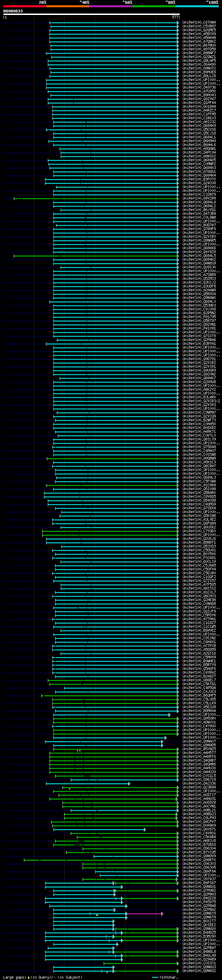Screen dimensions: 222x980
Task: Select the red 20% identity legend segment
Action: point(25,6)
